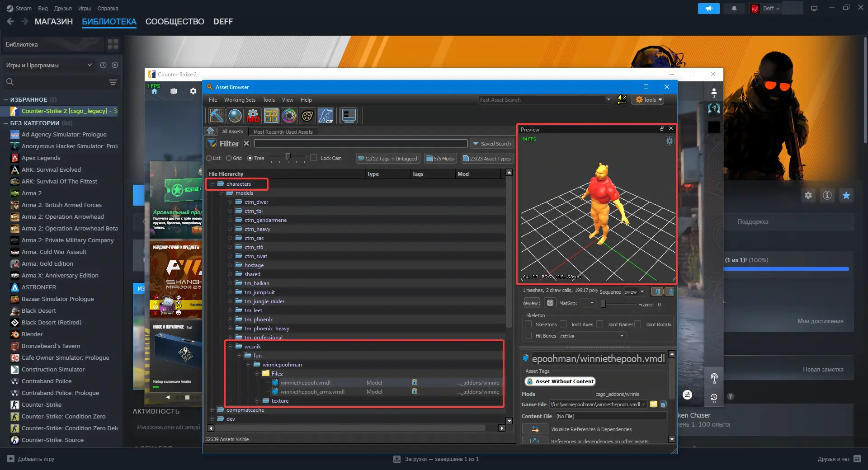The height and width of the screenshot is (470, 868).
Task: Open the Material Editor sphere icon
Action: [235, 116]
